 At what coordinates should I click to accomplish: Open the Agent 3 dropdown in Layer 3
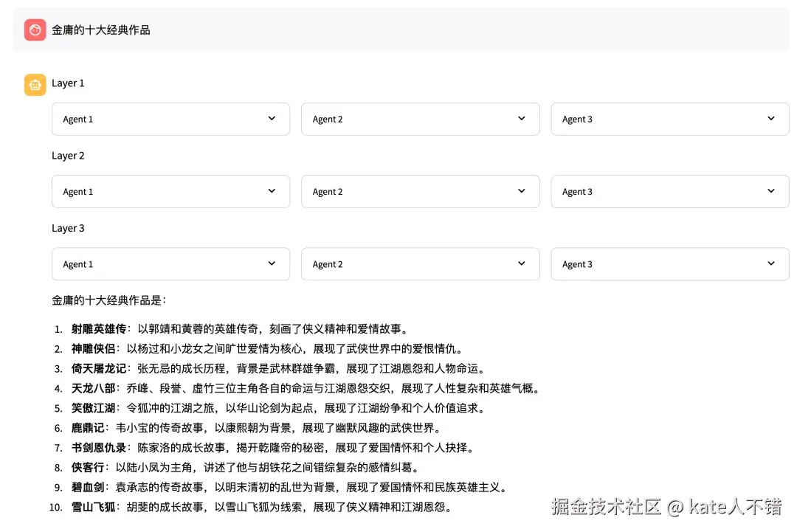pos(669,263)
